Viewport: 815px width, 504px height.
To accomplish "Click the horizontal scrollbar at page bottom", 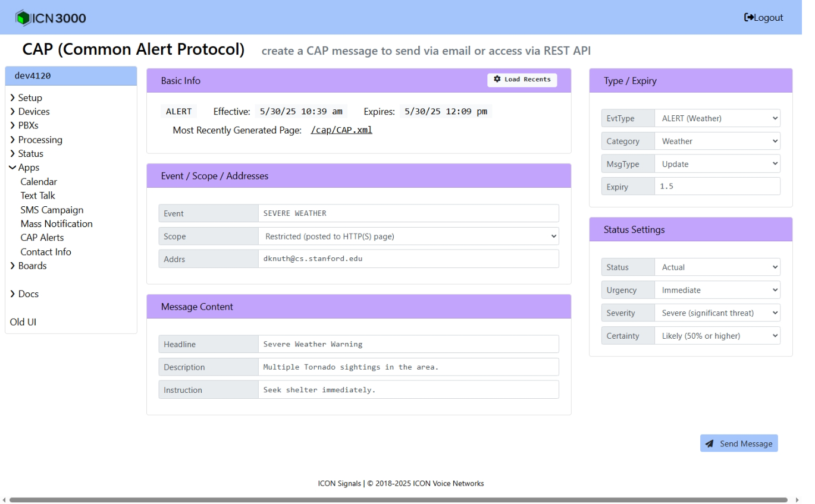I will 399,500.
